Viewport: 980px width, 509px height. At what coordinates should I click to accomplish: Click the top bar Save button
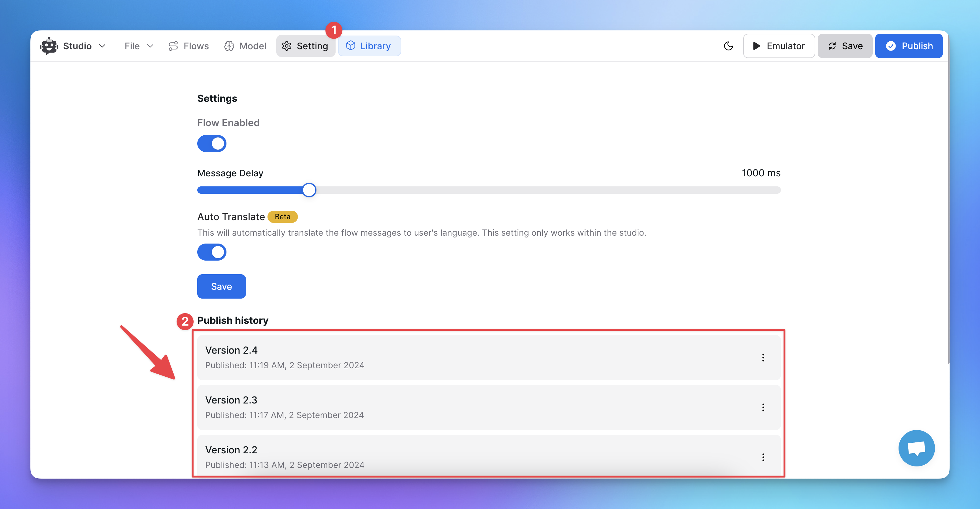844,46
